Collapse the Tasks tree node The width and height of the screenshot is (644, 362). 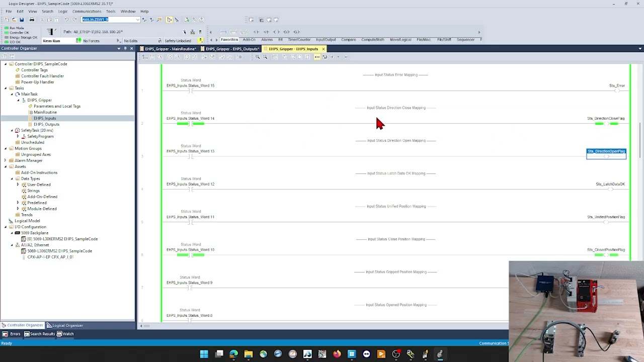(5, 88)
